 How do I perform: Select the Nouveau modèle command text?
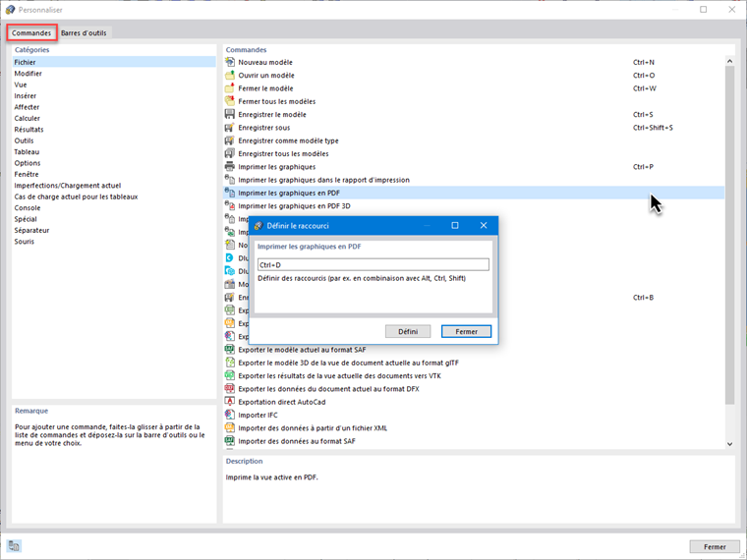coord(265,62)
